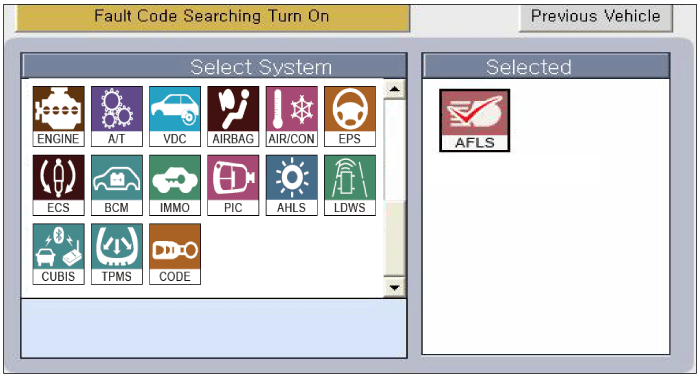Choose the EPS steering icon
700x377 pixels.
pos(350,116)
